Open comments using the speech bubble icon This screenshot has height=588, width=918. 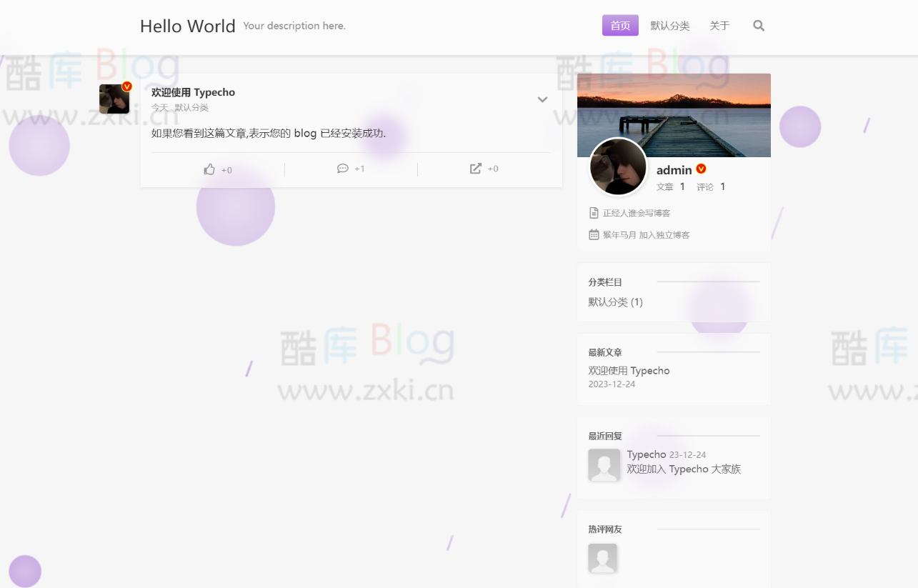tap(344, 169)
